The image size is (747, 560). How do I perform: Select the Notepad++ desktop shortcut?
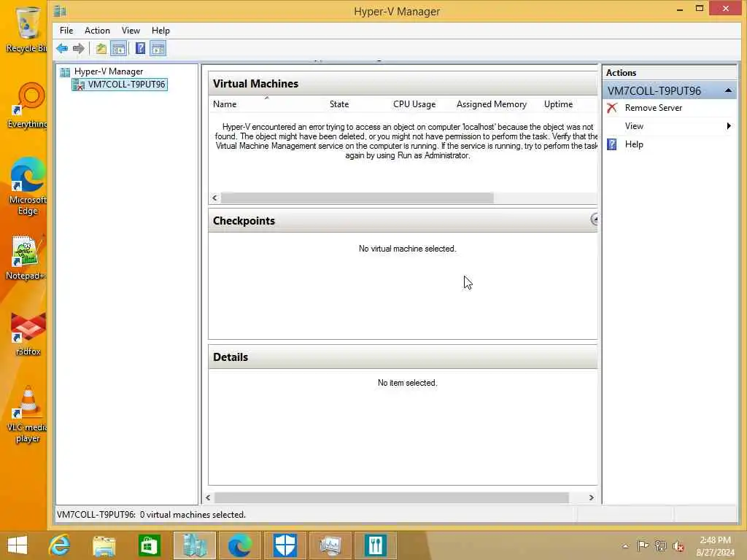(x=26, y=257)
